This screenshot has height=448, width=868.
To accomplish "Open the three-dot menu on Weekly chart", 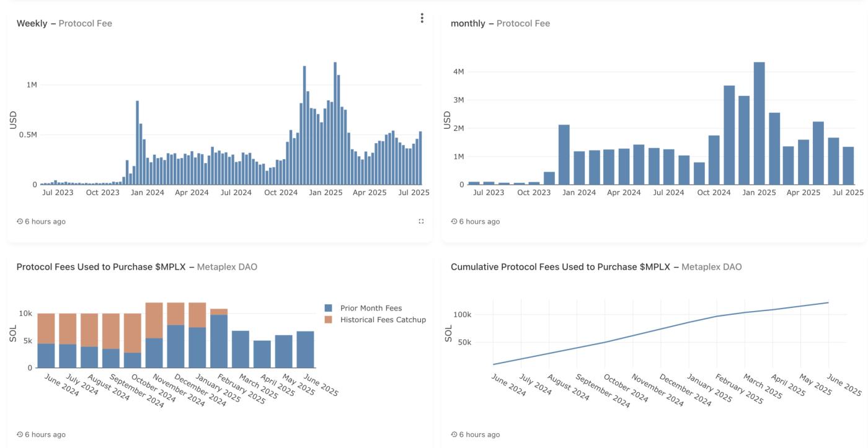I will (x=422, y=18).
